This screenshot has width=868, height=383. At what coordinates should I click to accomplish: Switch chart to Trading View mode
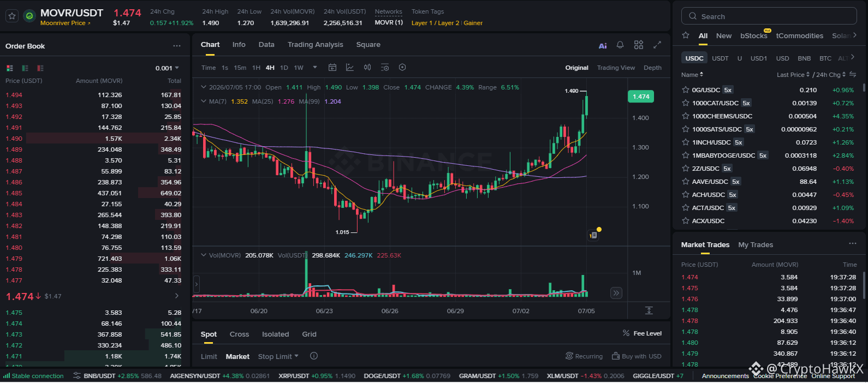click(616, 68)
